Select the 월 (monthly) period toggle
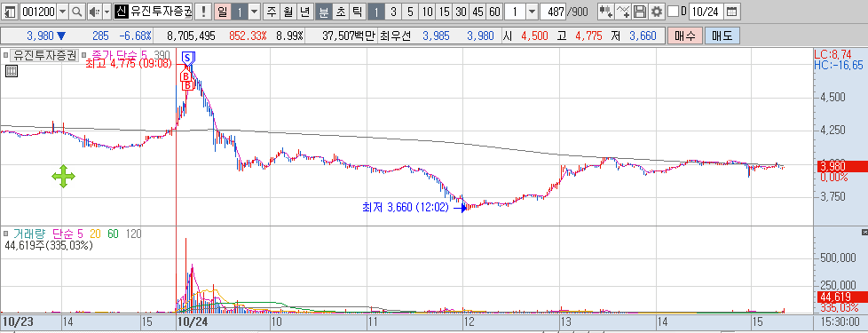This screenshot has width=868, height=333. click(x=288, y=11)
